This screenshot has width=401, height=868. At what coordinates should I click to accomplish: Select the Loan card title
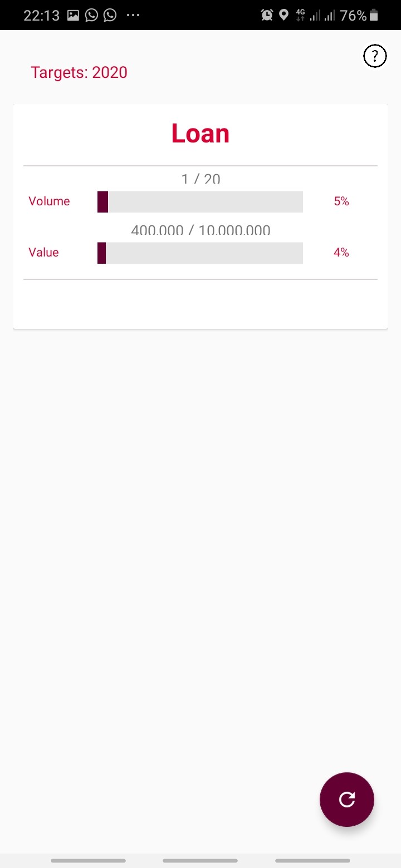point(200,134)
